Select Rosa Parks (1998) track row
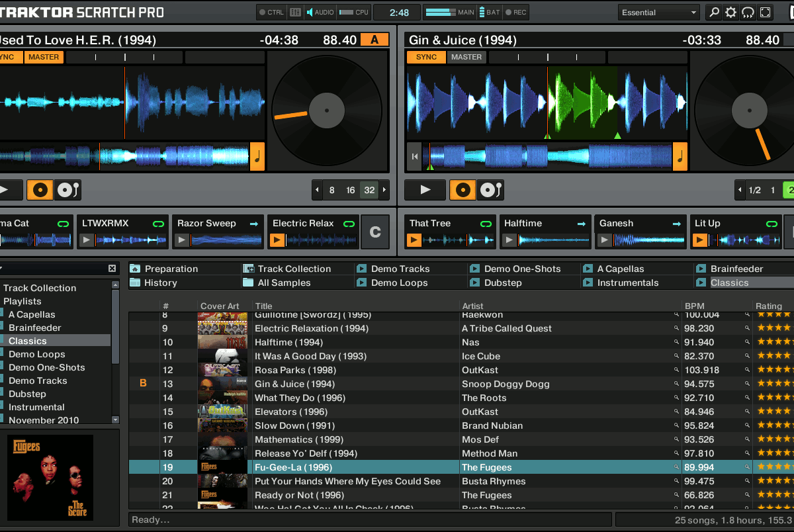The width and height of the screenshot is (794, 532). [295, 370]
